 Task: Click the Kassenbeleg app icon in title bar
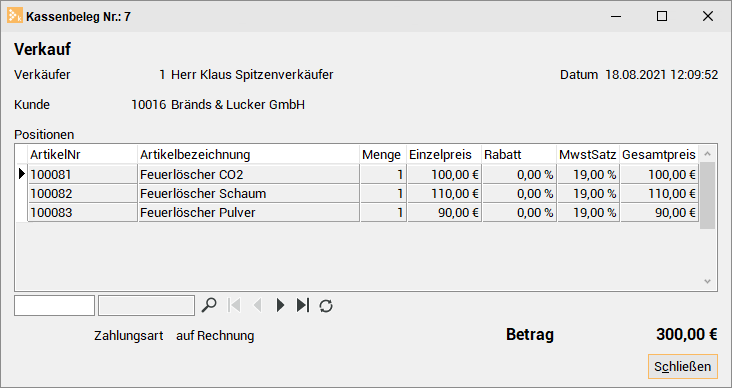pos(15,16)
